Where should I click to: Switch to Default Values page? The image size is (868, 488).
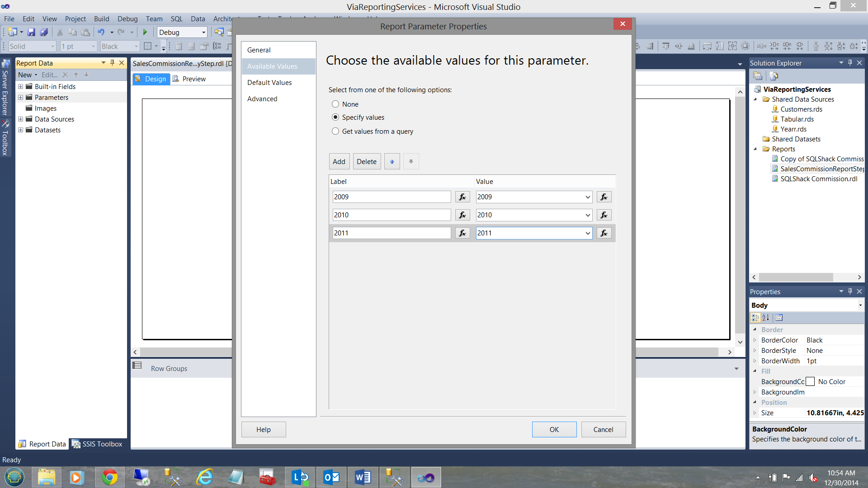269,83
